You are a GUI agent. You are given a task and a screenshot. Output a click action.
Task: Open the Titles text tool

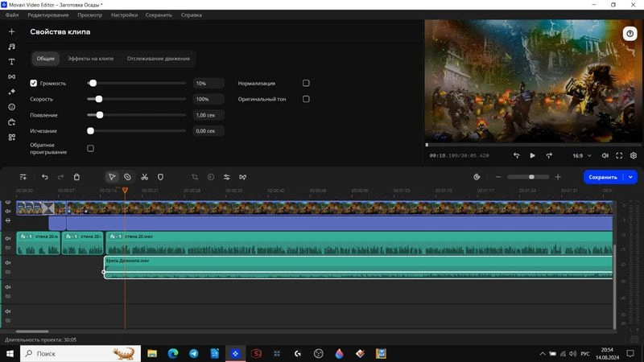[11, 62]
